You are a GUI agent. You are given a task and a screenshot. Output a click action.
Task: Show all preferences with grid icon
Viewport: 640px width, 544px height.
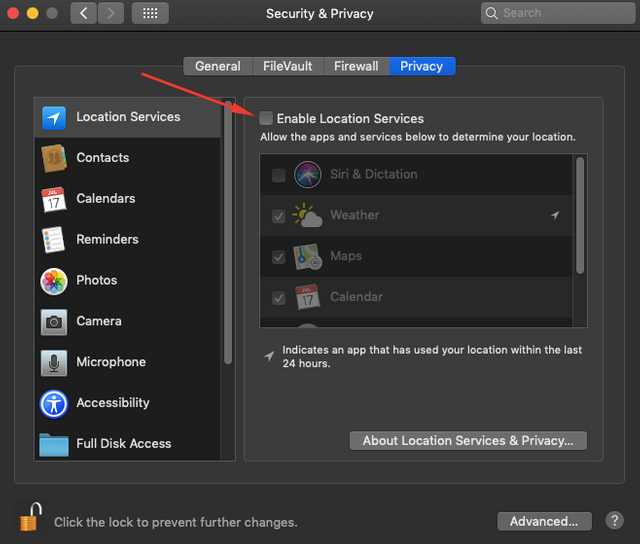[150, 13]
